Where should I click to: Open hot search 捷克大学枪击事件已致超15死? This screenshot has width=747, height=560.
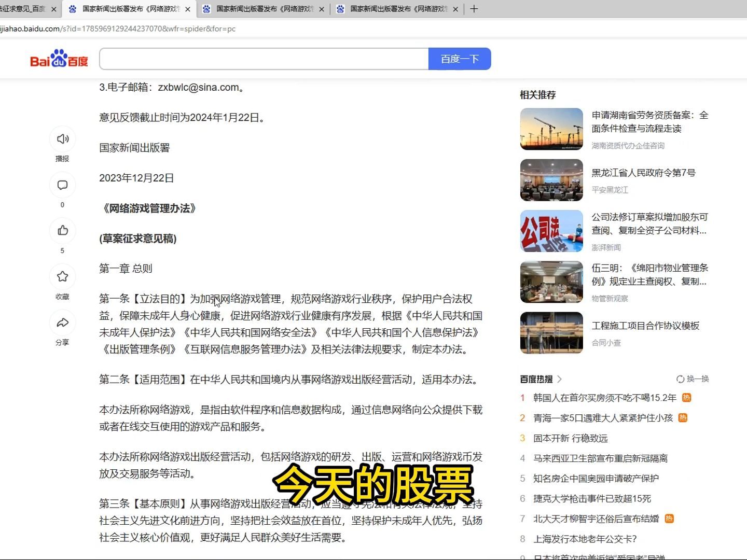click(592, 499)
